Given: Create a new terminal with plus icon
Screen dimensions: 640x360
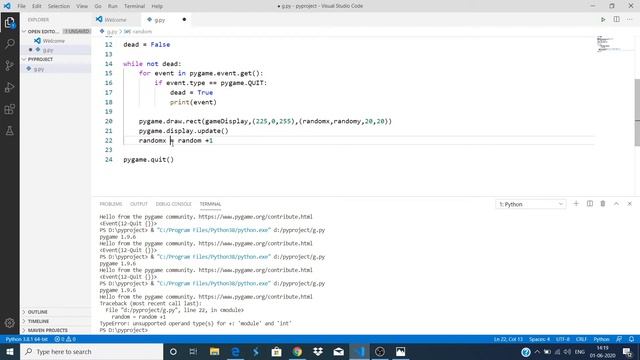Looking at the screenshot, I should (x=576, y=204).
